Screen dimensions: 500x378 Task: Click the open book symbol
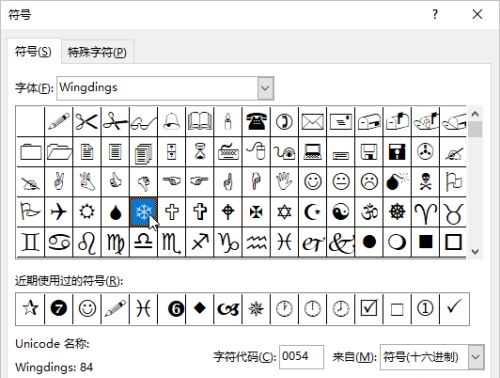pos(200,121)
